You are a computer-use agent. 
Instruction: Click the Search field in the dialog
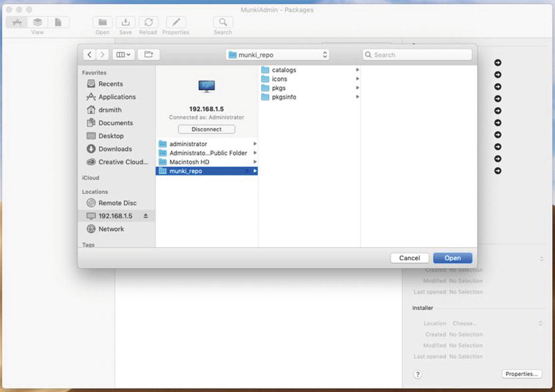(417, 55)
